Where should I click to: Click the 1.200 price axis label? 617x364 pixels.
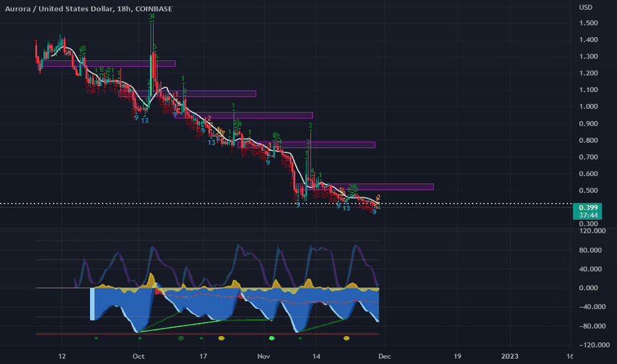coord(589,73)
